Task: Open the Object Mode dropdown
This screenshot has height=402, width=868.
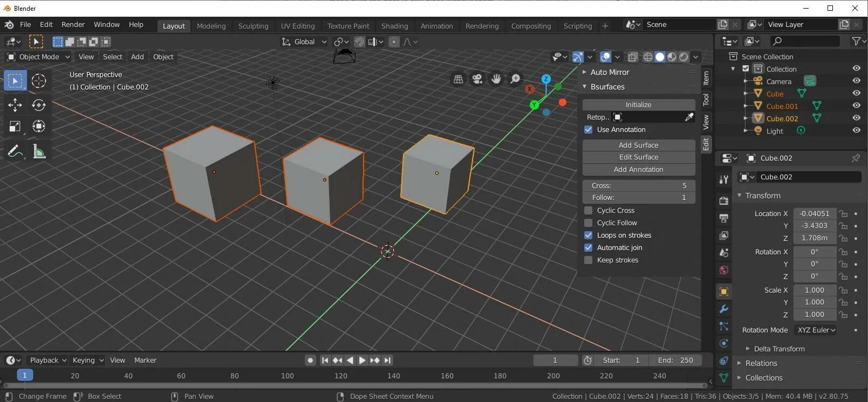Action: [38, 57]
